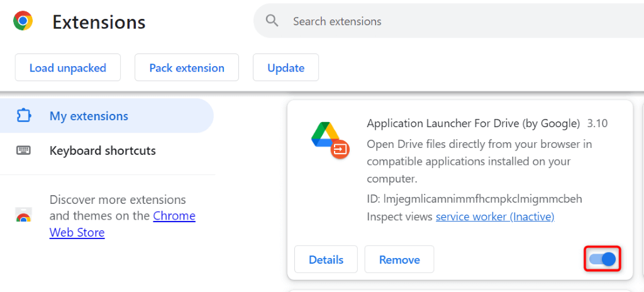Open the Chrome Web Store link
644x292 pixels.
coord(174,216)
